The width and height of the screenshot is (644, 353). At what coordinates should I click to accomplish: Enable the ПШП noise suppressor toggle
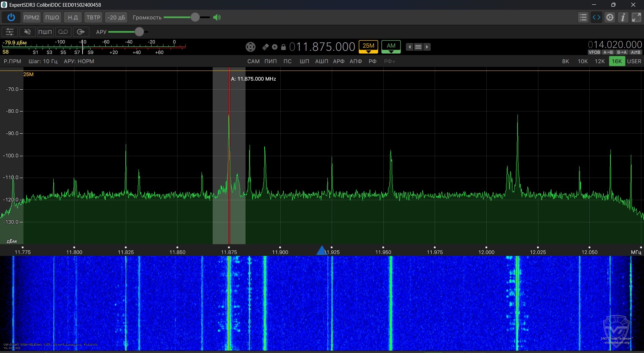point(45,32)
